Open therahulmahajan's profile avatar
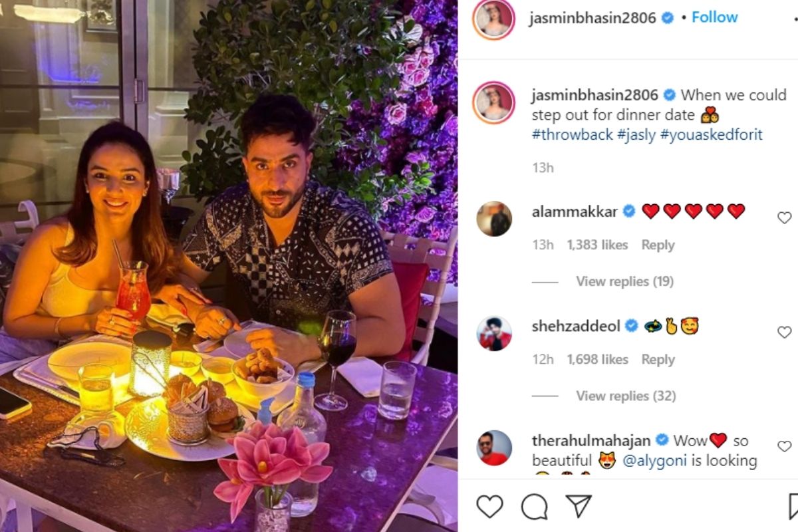This screenshot has height=532, width=798. coord(494,448)
